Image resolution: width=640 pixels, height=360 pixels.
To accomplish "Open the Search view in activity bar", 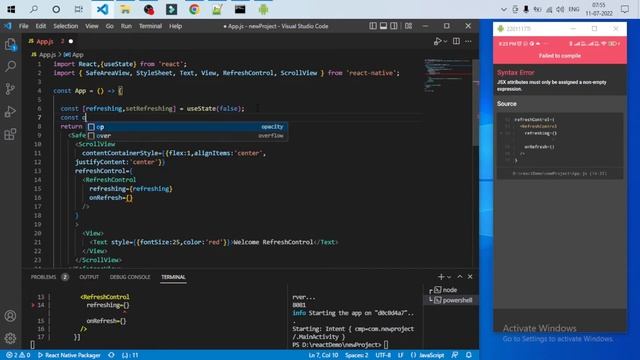I will coord(10,66).
